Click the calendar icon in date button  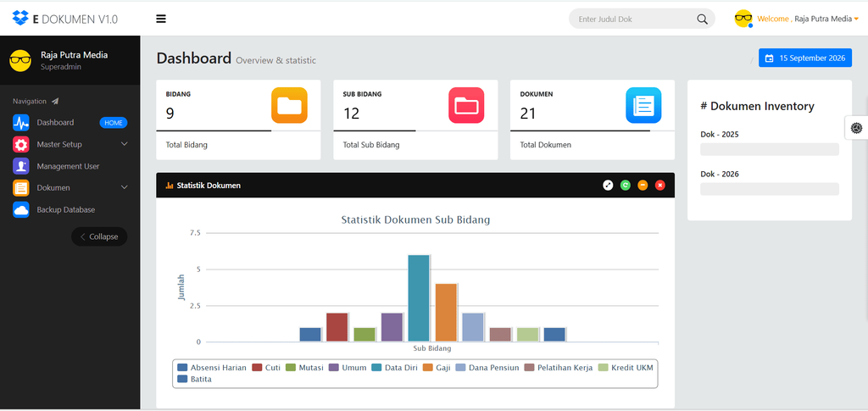point(769,58)
